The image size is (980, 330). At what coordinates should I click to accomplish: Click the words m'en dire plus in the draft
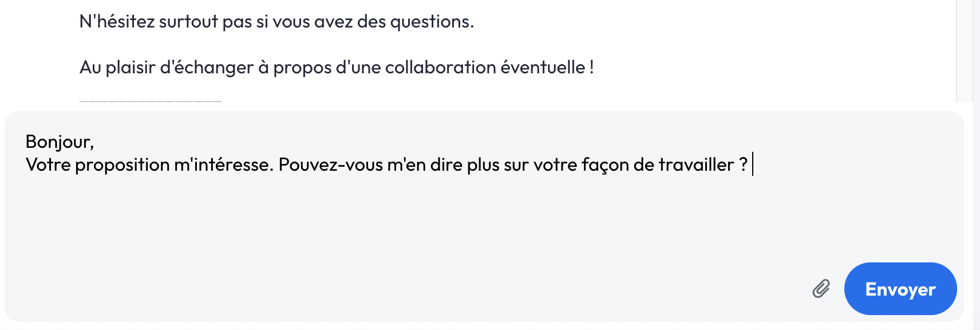pyautogui.click(x=444, y=165)
